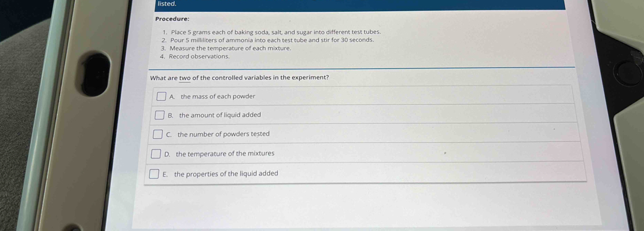Viewport: 644px width, 231px height.
Task: Click the answer text 'the mass of each powder'
Action: click(217, 97)
